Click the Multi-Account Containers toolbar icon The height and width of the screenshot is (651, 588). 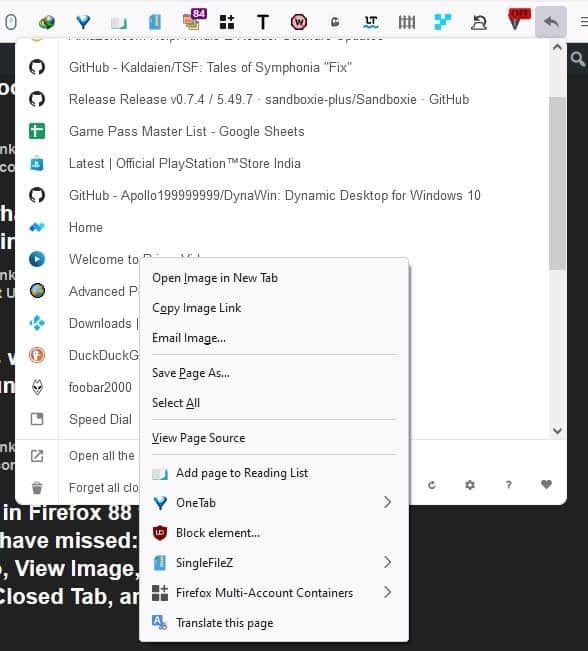pyautogui.click(x=227, y=22)
